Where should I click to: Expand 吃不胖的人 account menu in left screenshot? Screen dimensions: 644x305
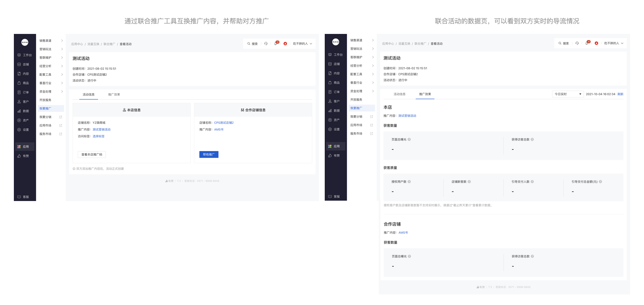coord(302,43)
